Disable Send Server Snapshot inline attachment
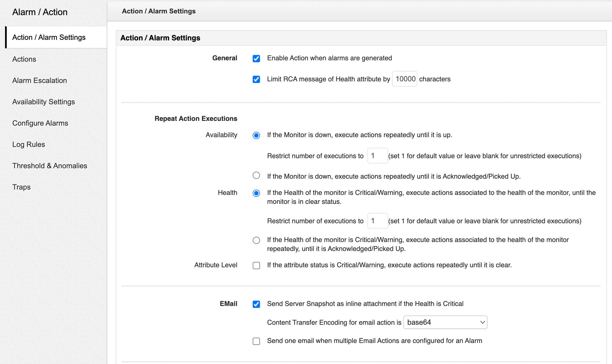This screenshot has width=612, height=364. tap(256, 304)
